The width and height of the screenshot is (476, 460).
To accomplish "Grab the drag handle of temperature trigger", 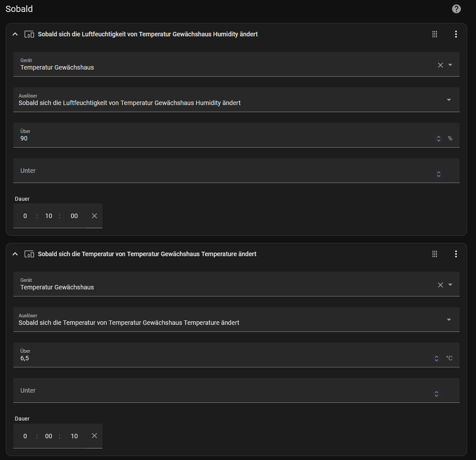I will click(435, 254).
